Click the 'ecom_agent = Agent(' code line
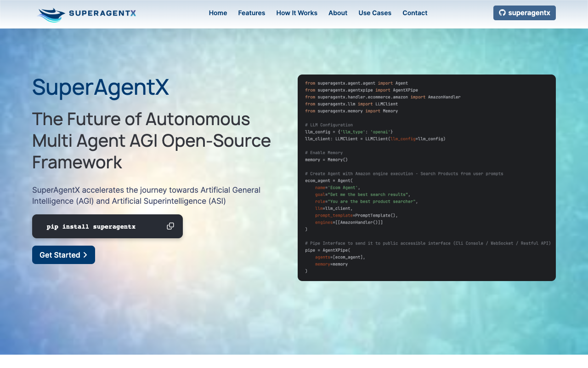588x368 pixels. 329,181
